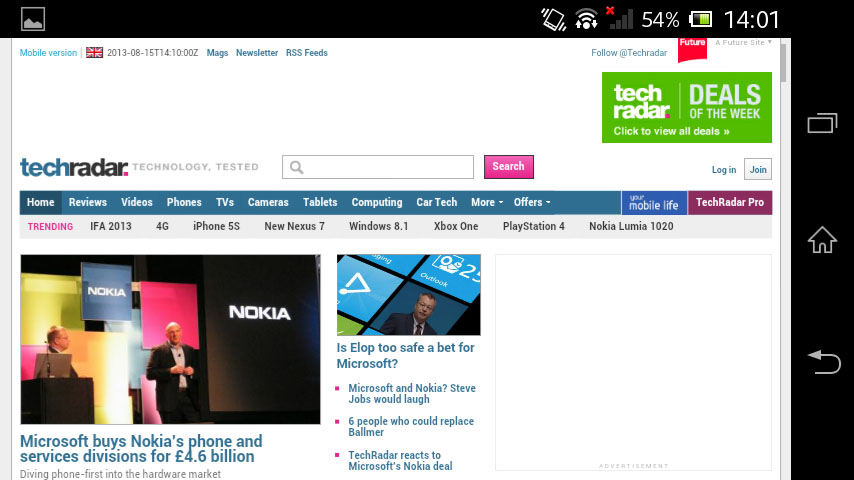Click the TechRadar site logo
Screen dimensions: 854x480
coord(74,167)
